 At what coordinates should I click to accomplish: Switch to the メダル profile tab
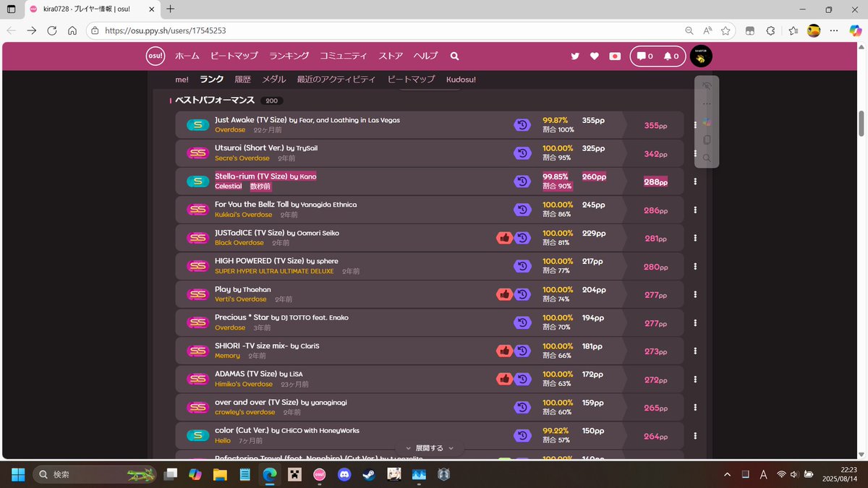(274, 80)
